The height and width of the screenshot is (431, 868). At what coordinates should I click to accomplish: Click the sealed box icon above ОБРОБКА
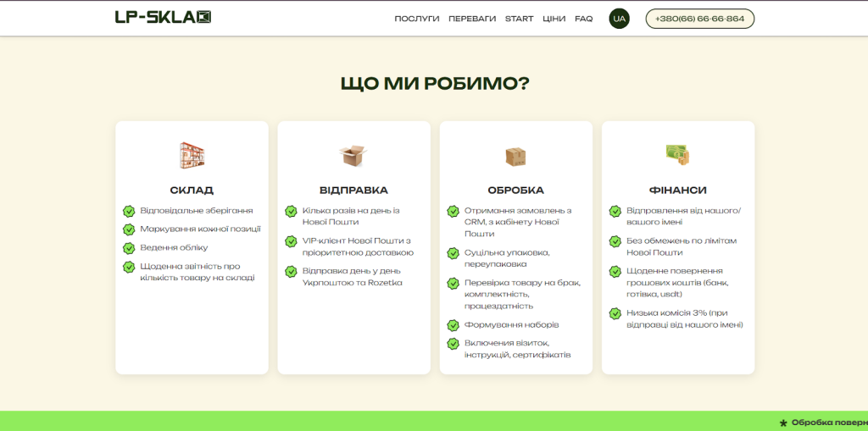(x=515, y=156)
